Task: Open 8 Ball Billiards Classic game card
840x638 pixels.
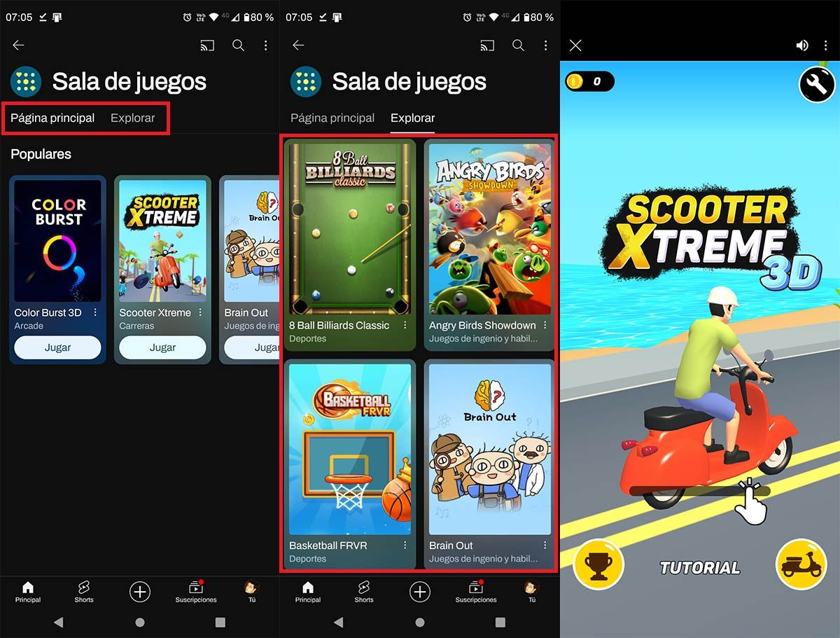Action: (349, 245)
